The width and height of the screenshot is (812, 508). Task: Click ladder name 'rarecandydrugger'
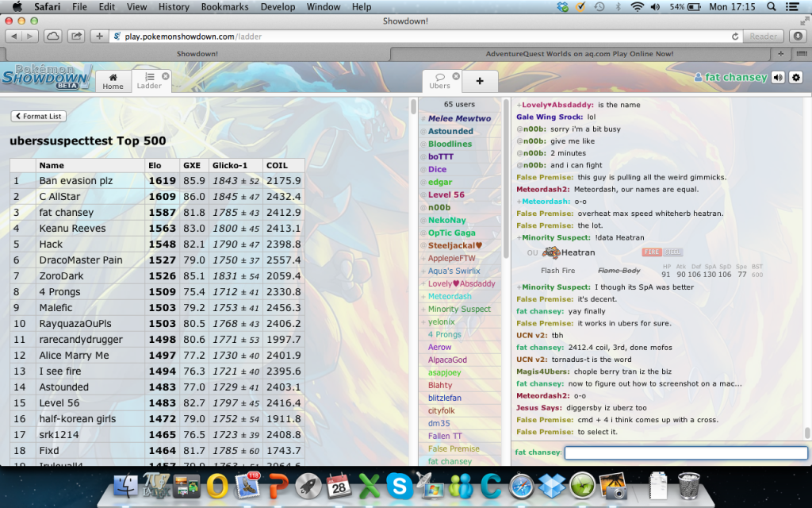[x=81, y=339]
